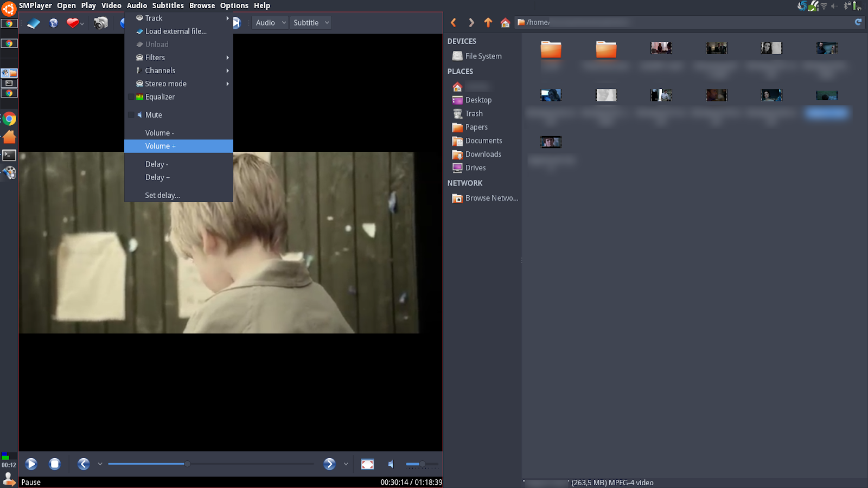Open the SMPlayer playlist book icon
The width and height of the screenshot is (868, 488).
34,23
